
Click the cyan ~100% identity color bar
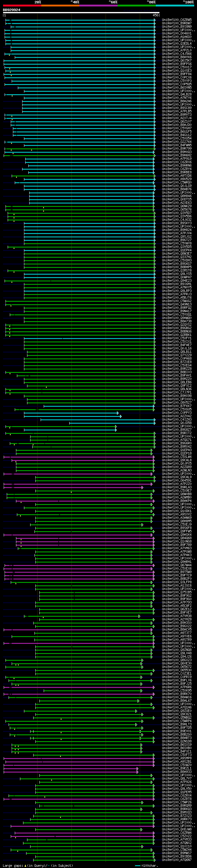click(175, 6)
